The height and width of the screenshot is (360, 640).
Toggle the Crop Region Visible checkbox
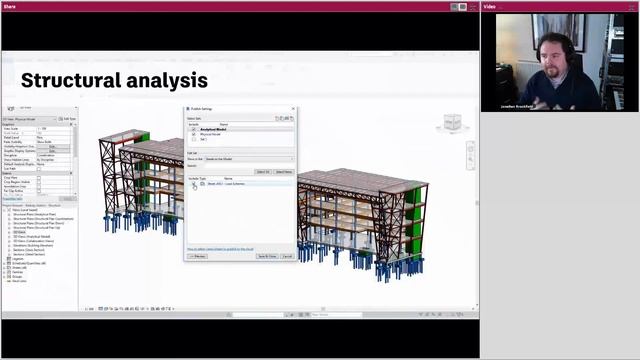point(39,182)
